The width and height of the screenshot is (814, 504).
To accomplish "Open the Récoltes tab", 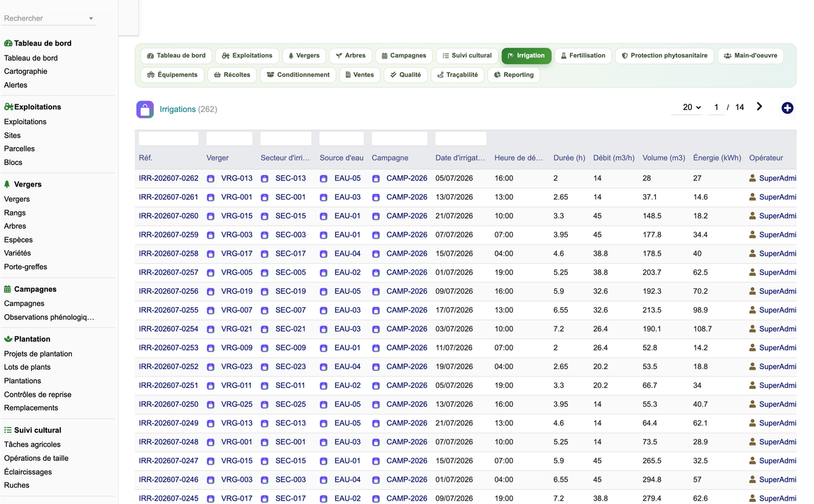I will tap(232, 75).
